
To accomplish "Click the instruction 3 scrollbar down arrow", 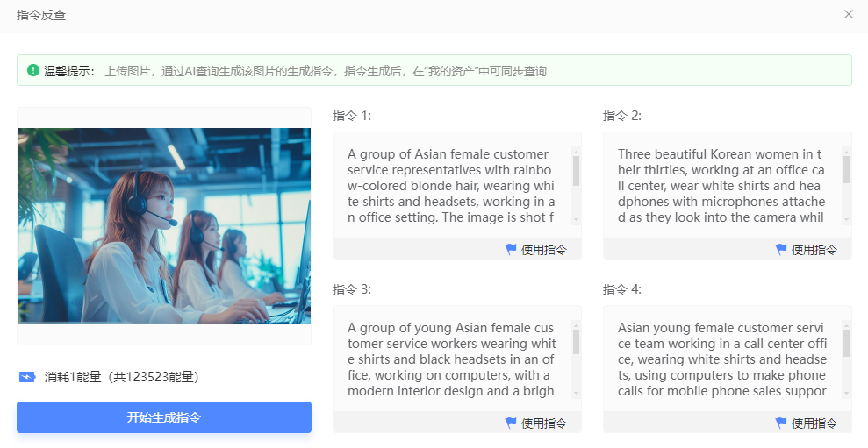I will click(576, 394).
